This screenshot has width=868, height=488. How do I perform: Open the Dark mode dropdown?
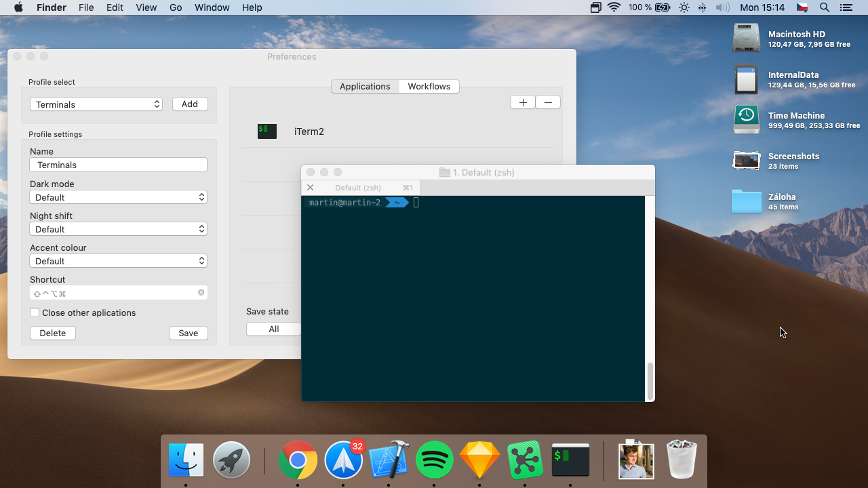(x=118, y=197)
